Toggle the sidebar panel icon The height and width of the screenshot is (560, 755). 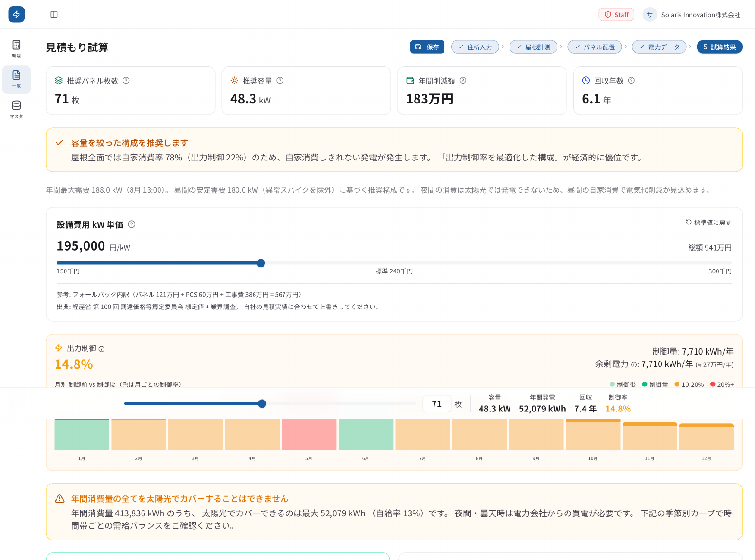[54, 15]
